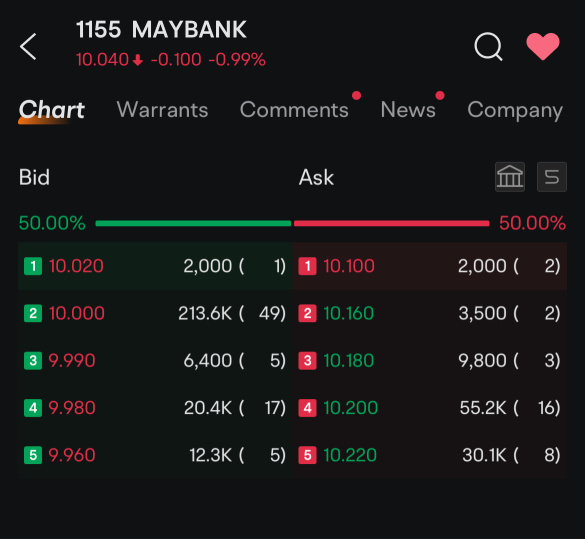The image size is (585, 539).
Task: Click the last price 10.040
Action: click(x=102, y=60)
